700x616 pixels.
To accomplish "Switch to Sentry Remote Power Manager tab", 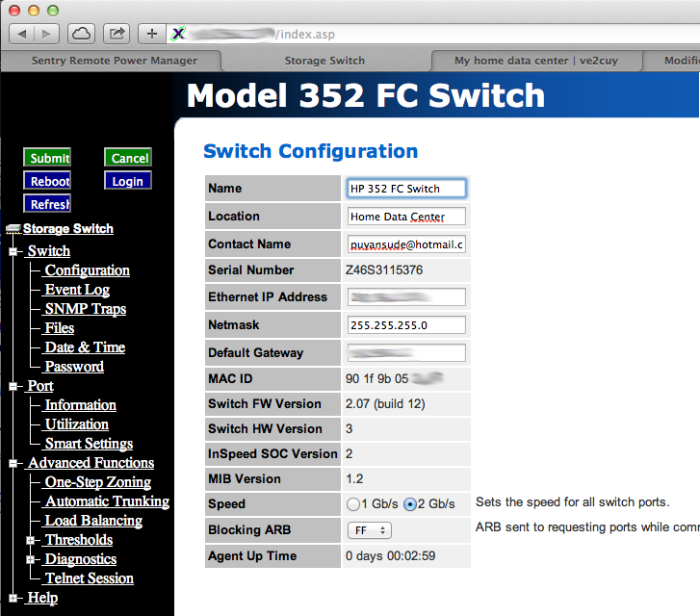I will tap(115, 61).
